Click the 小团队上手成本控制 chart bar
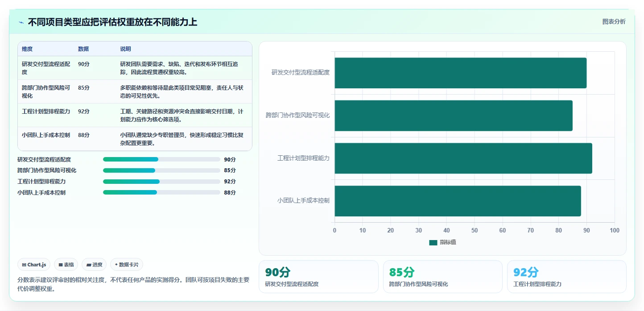This screenshot has width=644, height=311. tap(458, 201)
